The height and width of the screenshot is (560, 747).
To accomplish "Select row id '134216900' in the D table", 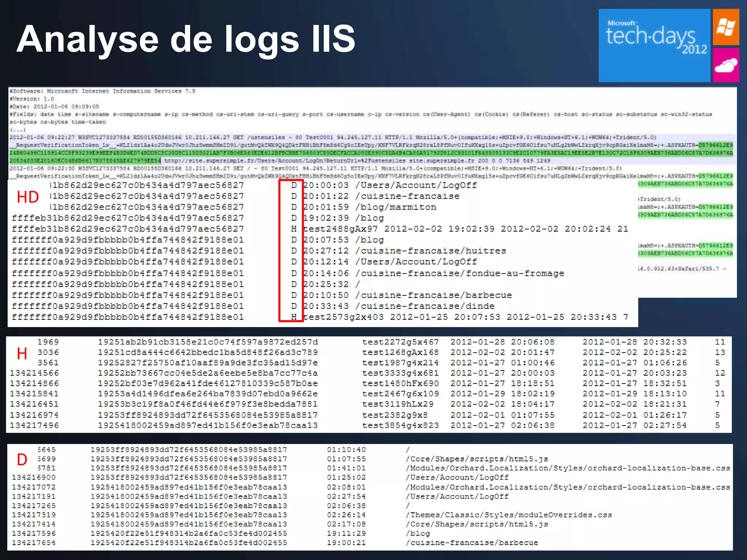I will tap(34, 477).
